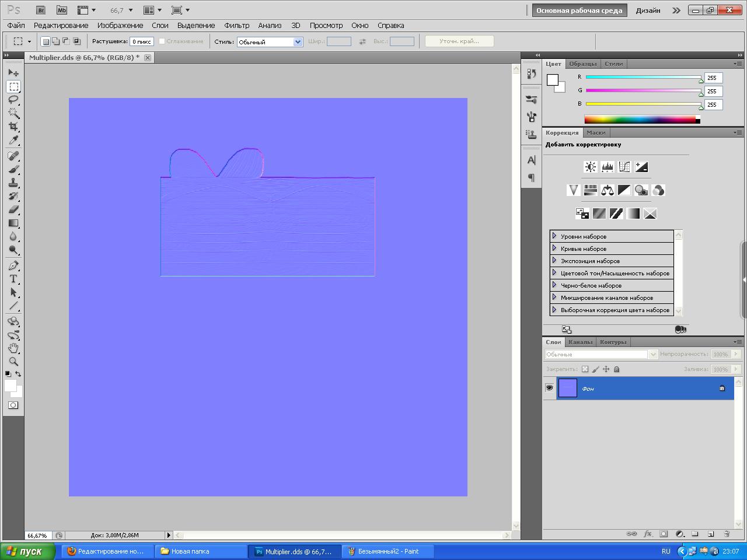
Task: Select the Eraser tool
Action: (x=13, y=209)
